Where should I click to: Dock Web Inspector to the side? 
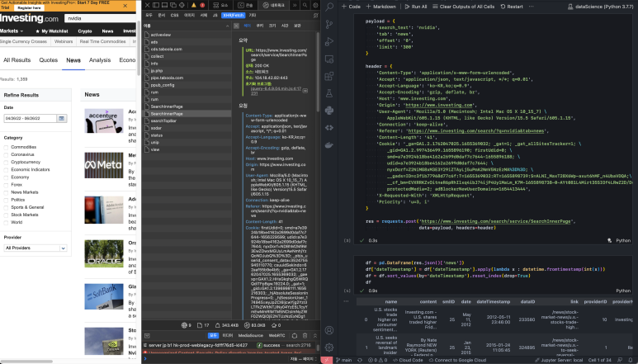pos(156,5)
